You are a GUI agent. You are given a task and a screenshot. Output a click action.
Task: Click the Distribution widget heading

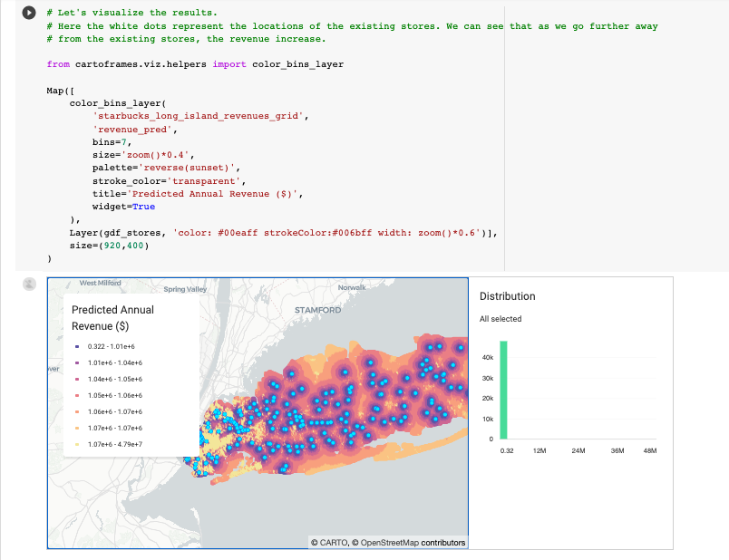point(510,297)
